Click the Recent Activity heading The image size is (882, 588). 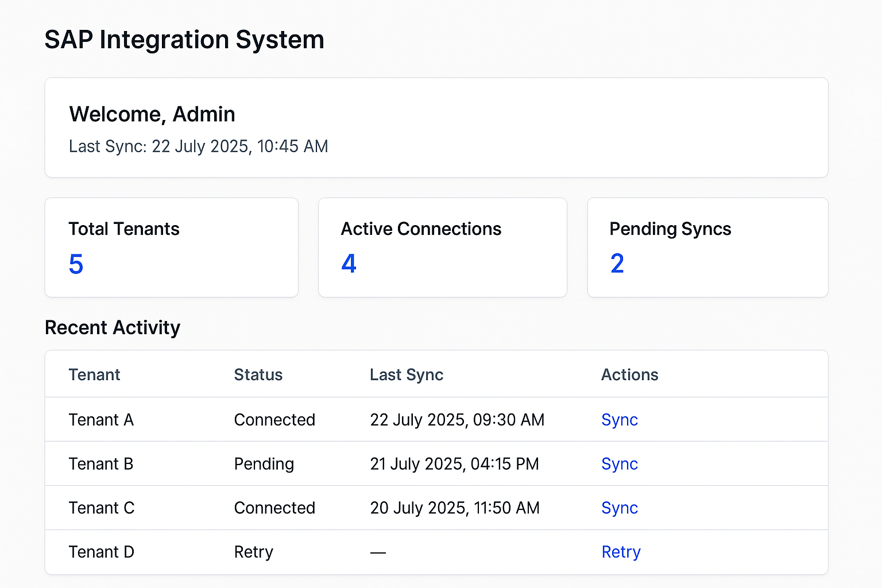coord(113,327)
